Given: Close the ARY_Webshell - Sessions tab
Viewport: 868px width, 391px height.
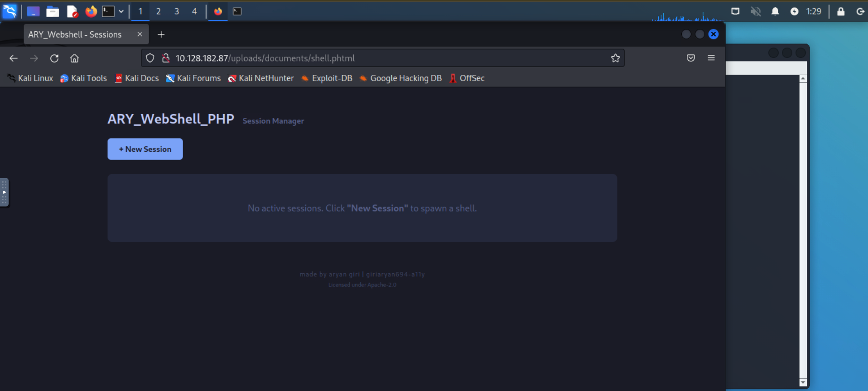Looking at the screenshot, I should (x=140, y=34).
